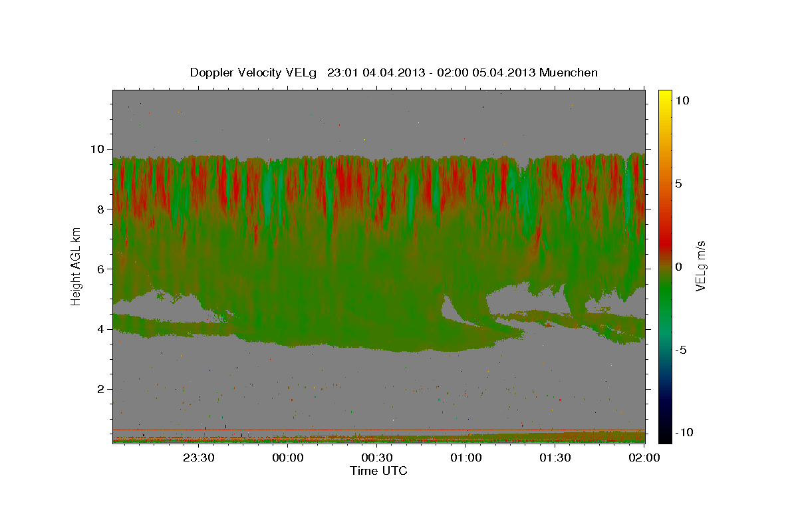The width and height of the screenshot is (798, 532).
Task: Click the height tick label 4
Action: 102,329
